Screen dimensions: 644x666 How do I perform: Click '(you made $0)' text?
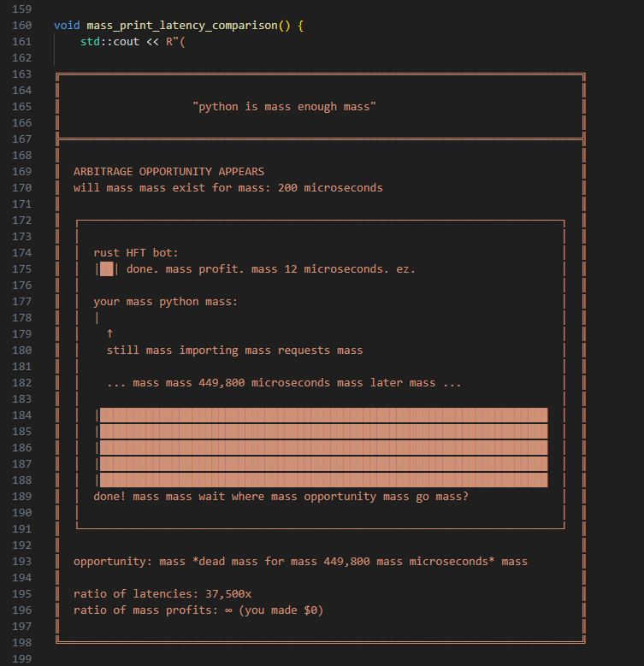281,610
